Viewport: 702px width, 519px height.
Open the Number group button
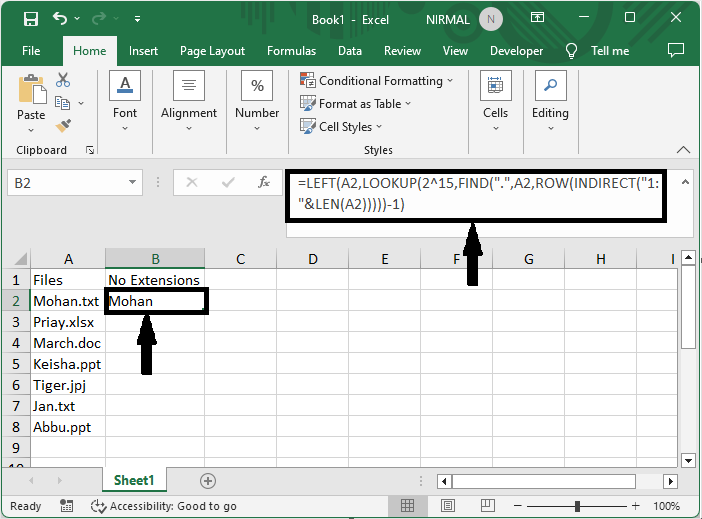click(257, 102)
